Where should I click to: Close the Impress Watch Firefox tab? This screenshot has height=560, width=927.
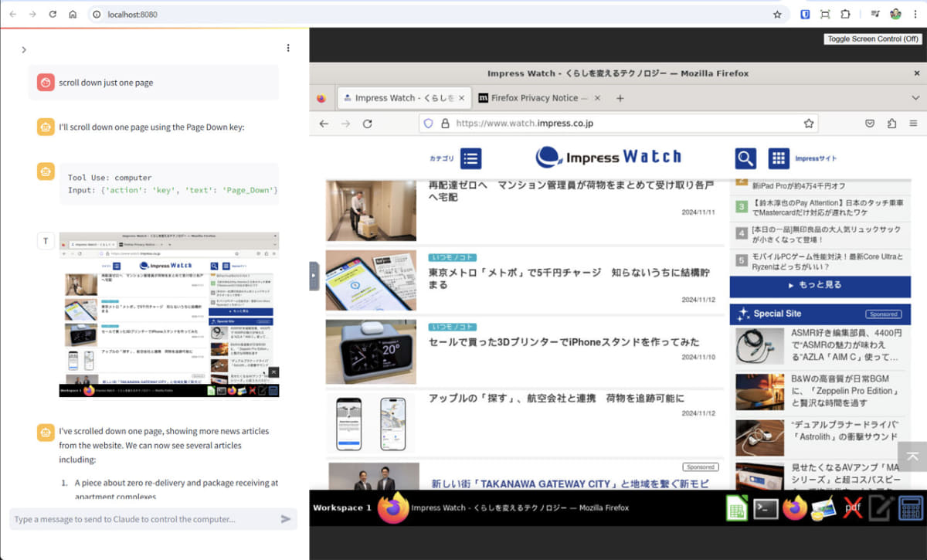click(x=462, y=98)
